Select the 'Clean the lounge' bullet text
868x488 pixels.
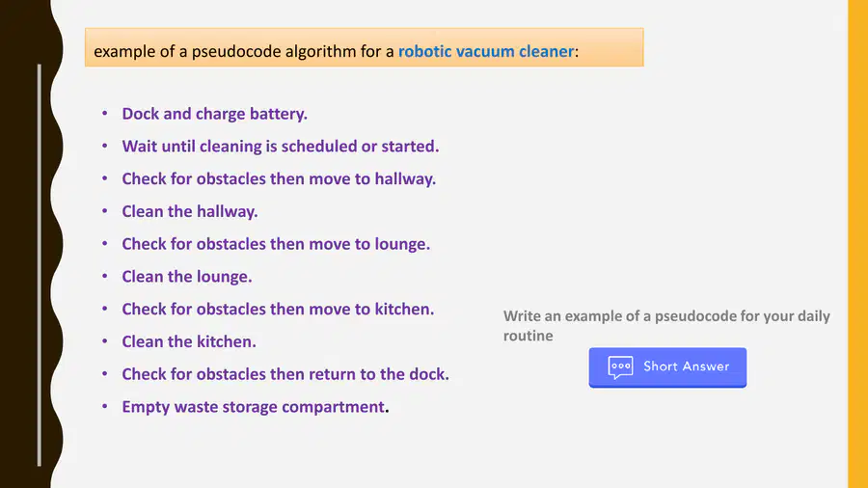[x=187, y=277]
